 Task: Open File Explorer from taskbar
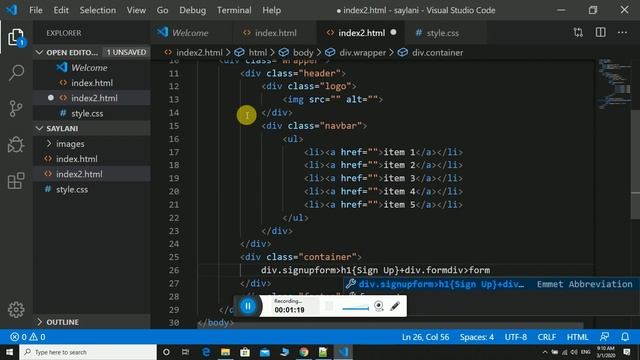pyautogui.click(x=225, y=352)
